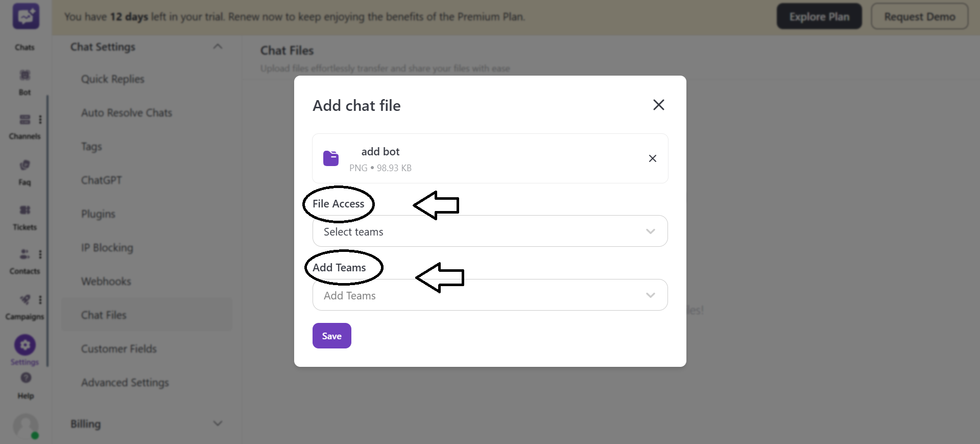The image size is (980, 444).
Task: Select Chat Files in the settings menu
Action: pos(103,315)
